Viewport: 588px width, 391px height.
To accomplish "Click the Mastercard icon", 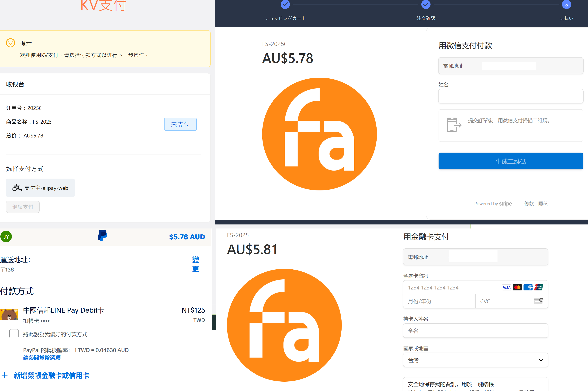I will pos(517,288).
